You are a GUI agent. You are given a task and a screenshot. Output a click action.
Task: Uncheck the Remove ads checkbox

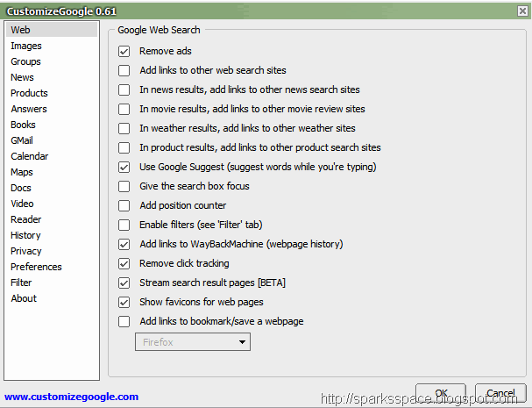pos(124,52)
